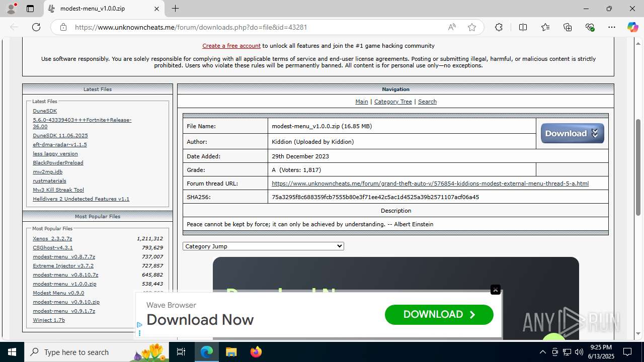Viewport: 644px width, 362px height.
Task: Open modest-menu_v0.8.7.7z link
Action: 64,257
